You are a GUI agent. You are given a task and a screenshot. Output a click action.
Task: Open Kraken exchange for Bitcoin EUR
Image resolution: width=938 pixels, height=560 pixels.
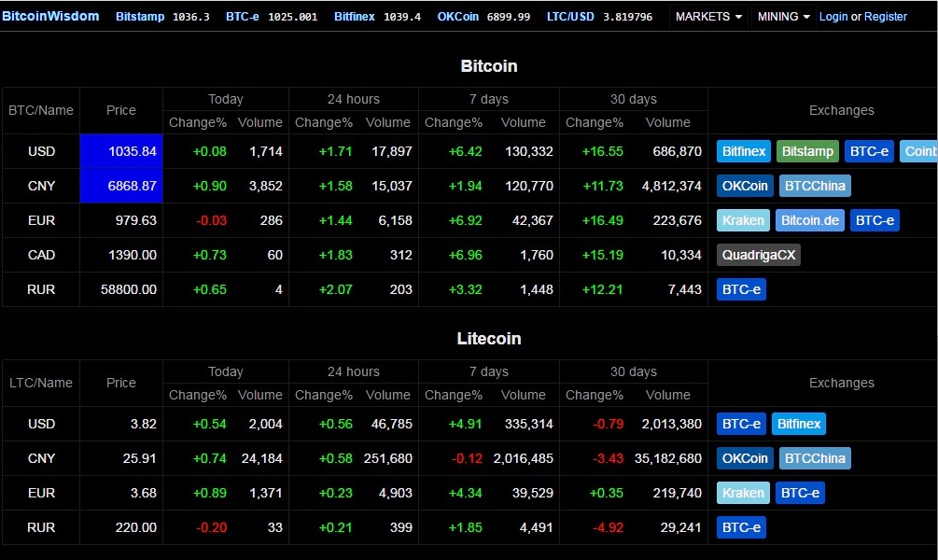(743, 221)
